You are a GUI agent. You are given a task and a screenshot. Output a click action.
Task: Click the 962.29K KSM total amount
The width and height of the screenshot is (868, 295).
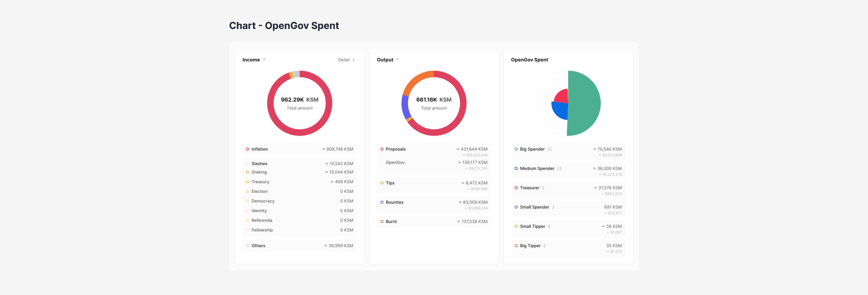tap(300, 100)
